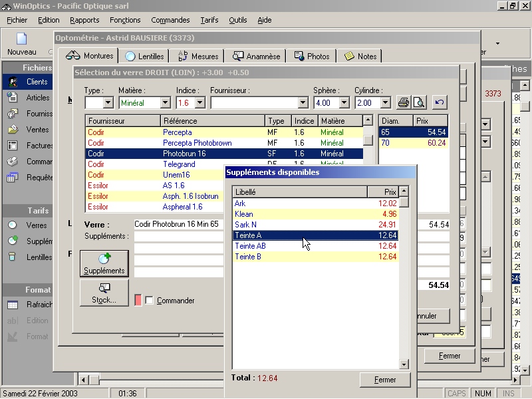
Task: Enable the Commander checkbox
Action: (x=149, y=301)
